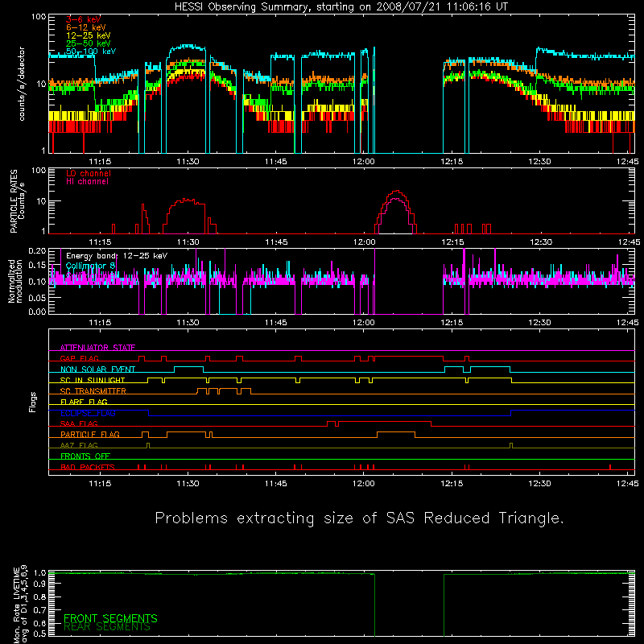Click the LO channel legend label
644x644 pixels.
click(x=89, y=173)
